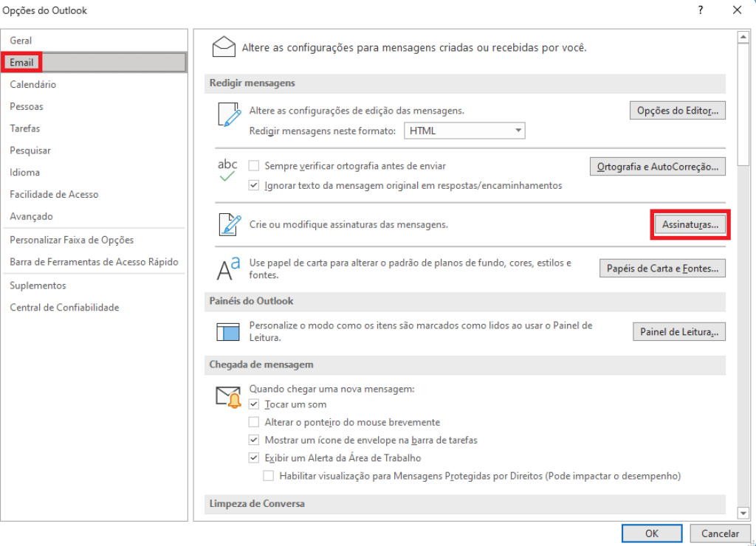Open the Pessoas settings category
This screenshot has width=756, height=546.
(94, 106)
